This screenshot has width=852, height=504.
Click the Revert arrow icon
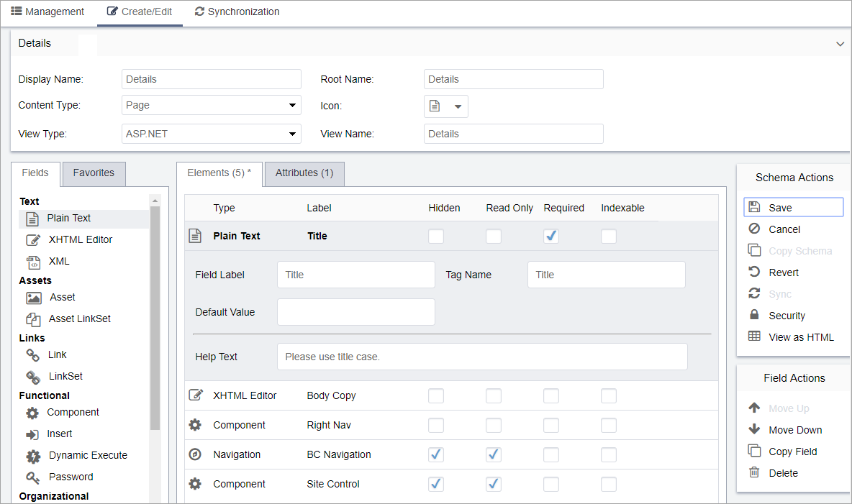pyautogui.click(x=754, y=272)
